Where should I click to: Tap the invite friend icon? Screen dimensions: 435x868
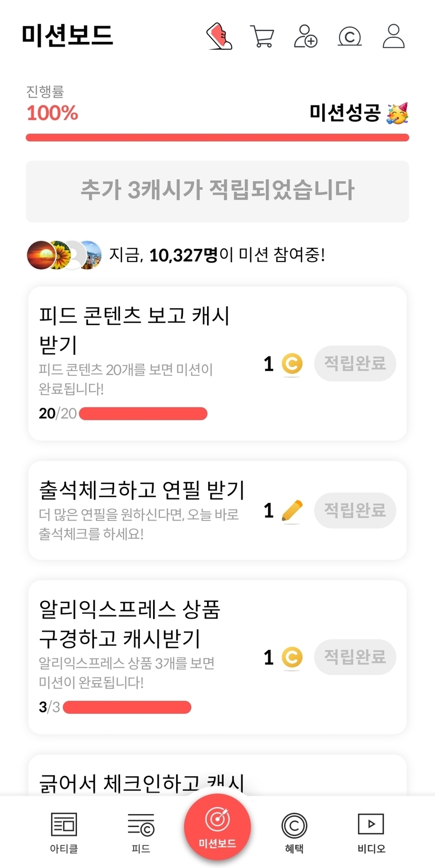pos(305,36)
